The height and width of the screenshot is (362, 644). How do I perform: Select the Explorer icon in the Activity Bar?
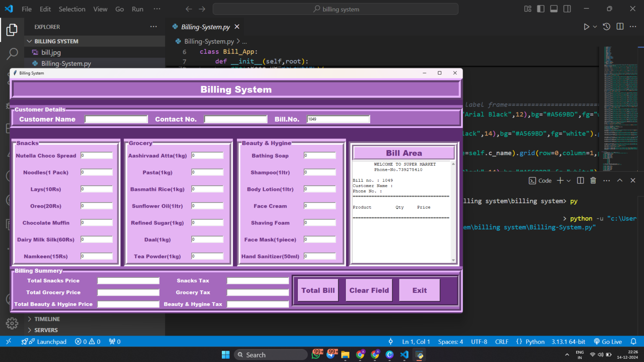(x=12, y=30)
